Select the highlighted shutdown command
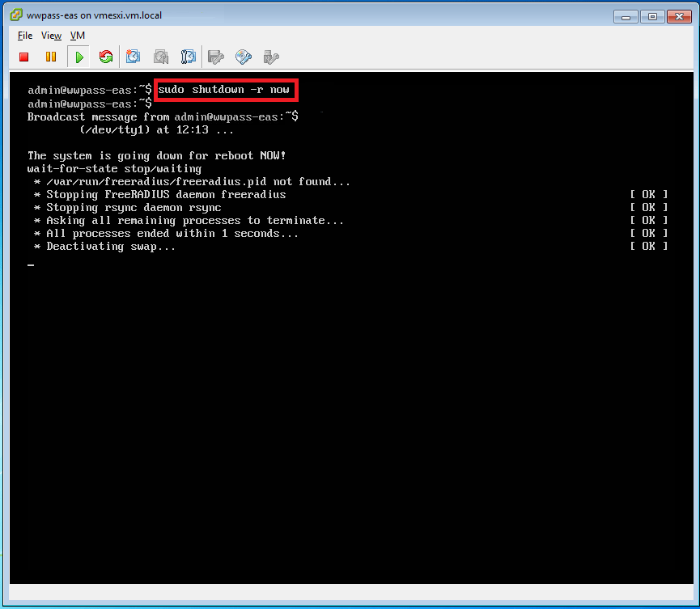 (x=224, y=89)
